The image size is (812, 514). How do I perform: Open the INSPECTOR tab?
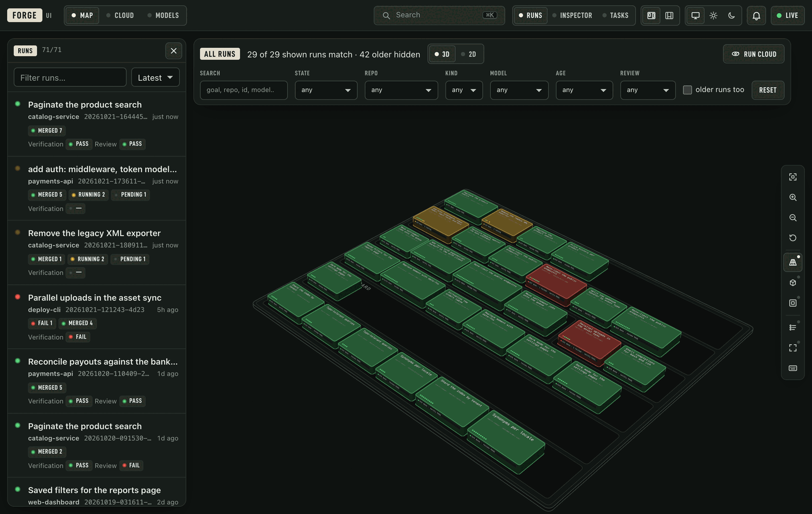(x=572, y=16)
